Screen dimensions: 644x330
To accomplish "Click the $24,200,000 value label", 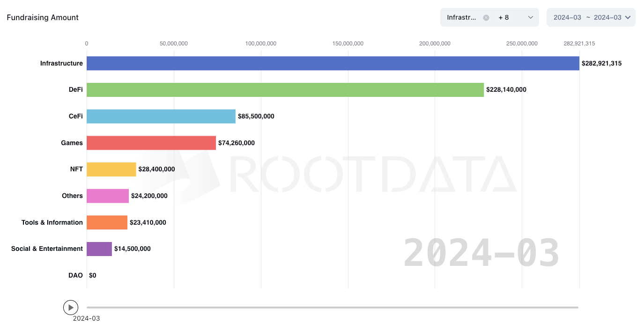I will [149, 196].
